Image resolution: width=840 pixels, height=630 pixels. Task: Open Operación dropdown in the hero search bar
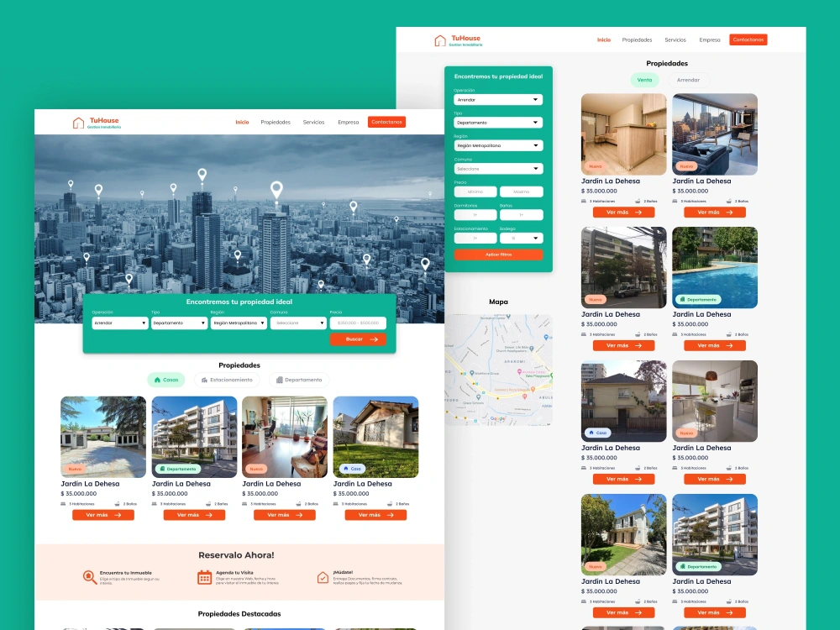pos(120,323)
